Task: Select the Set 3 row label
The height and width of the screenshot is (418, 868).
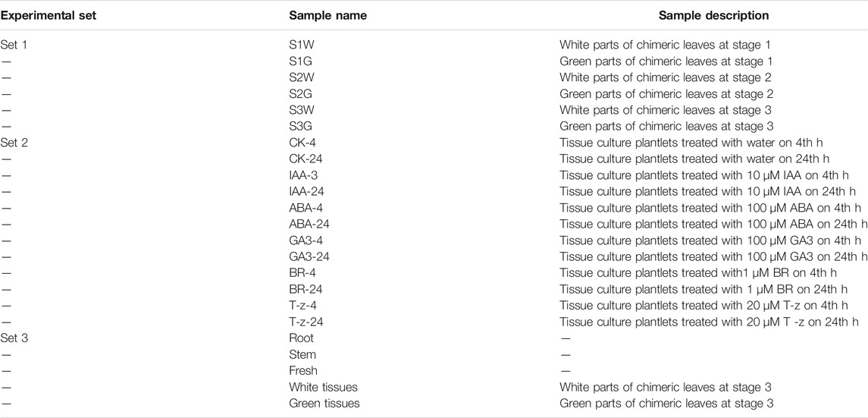Action: (x=14, y=338)
